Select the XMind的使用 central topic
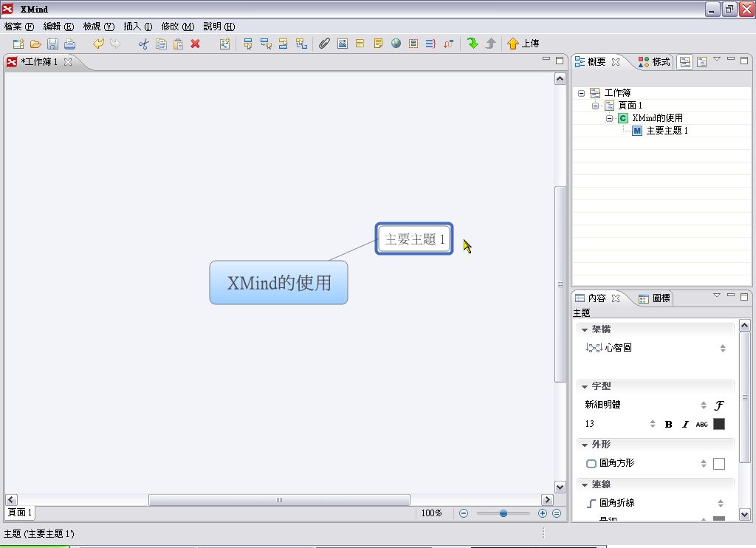The width and height of the screenshot is (756, 548). point(278,283)
